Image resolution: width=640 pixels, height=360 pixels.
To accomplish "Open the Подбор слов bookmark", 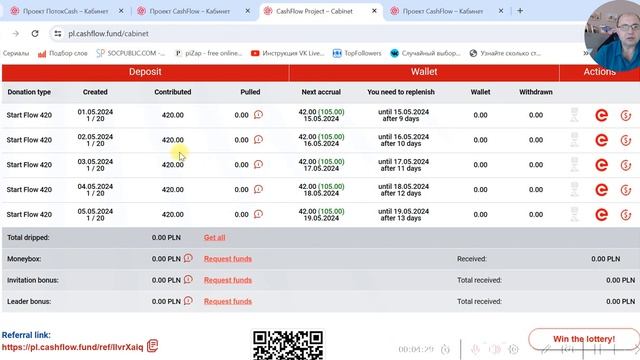I will 63,53.
